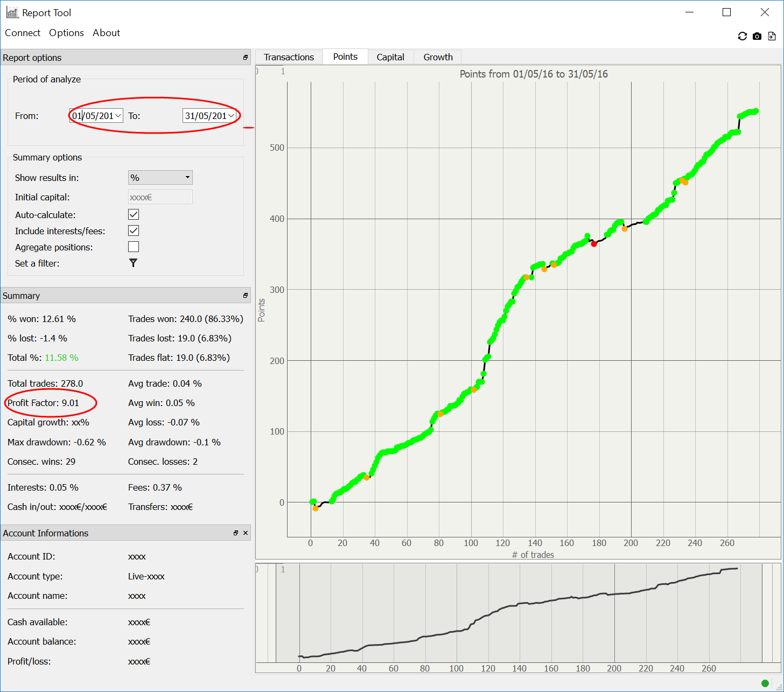Click the 'Profit Factor: 9.01' text
784x692 pixels.
click(43, 403)
